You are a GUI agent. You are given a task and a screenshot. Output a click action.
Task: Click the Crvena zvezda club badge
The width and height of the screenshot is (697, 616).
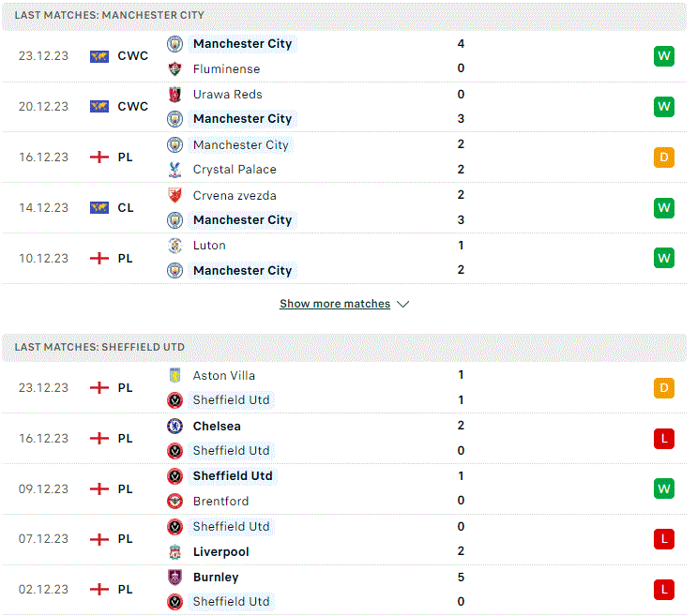click(175, 195)
